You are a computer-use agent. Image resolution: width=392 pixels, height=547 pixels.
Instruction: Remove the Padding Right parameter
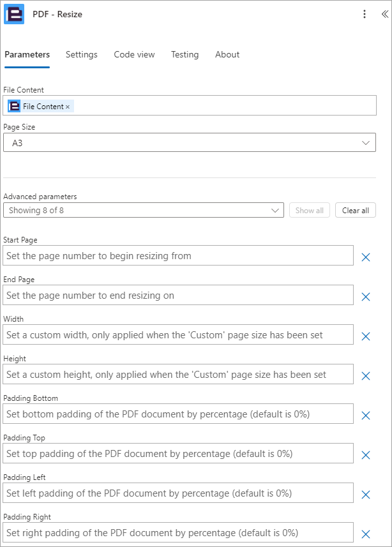click(x=366, y=534)
